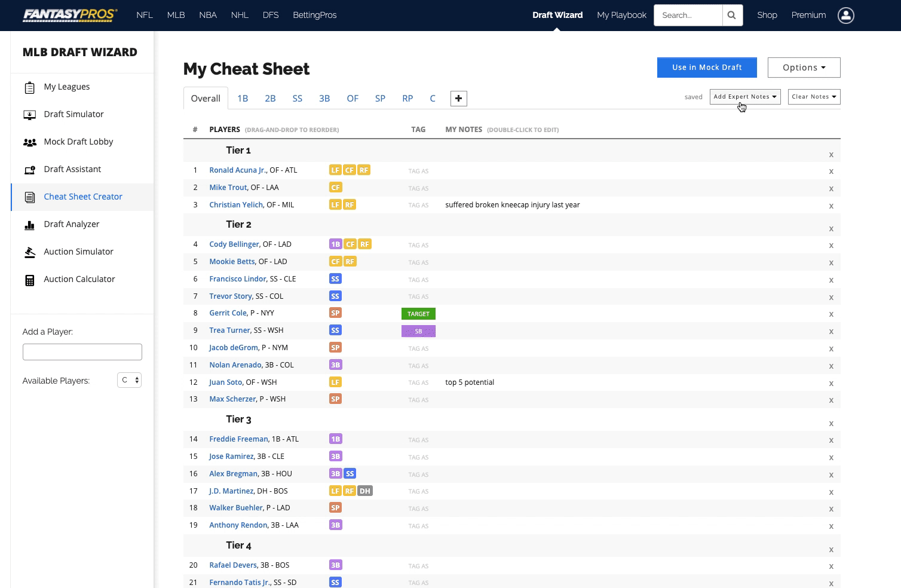Open the Auction Simulator gavel icon
Image resolution: width=901 pixels, height=588 pixels.
29,252
